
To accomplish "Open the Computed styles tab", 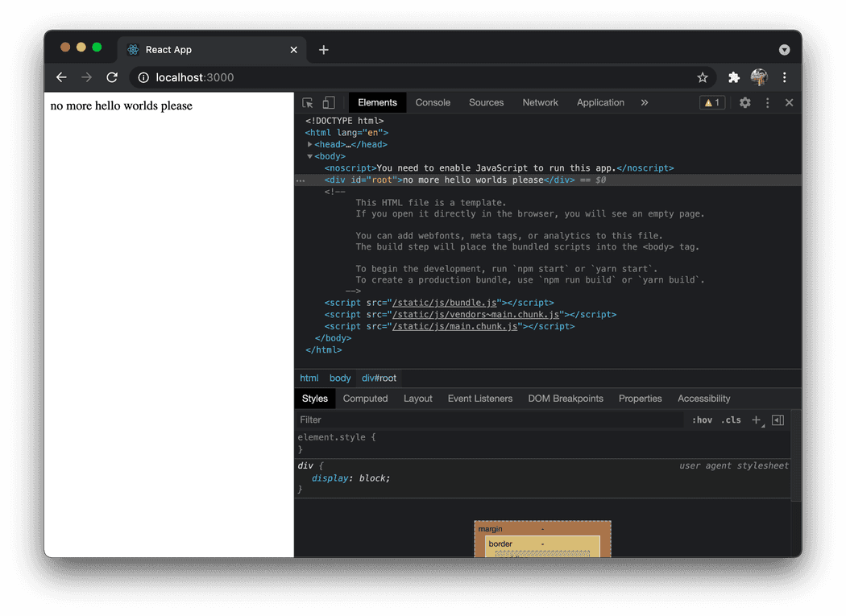I will point(366,398).
